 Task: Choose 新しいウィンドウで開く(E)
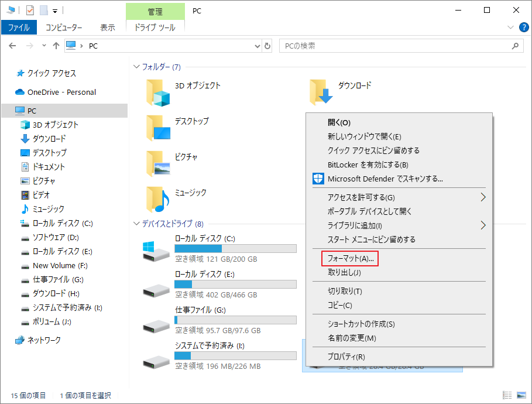pyautogui.click(x=399, y=136)
